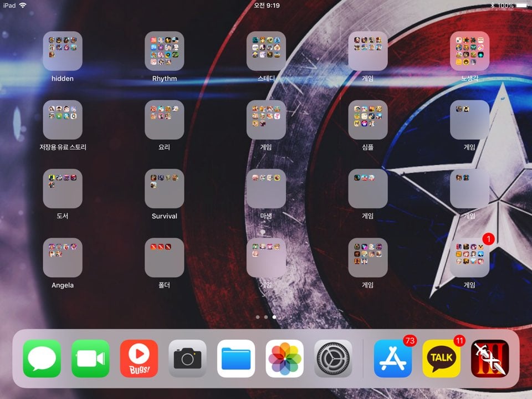
Task: Open the Photos app in dock
Action: (x=285, y=359)
